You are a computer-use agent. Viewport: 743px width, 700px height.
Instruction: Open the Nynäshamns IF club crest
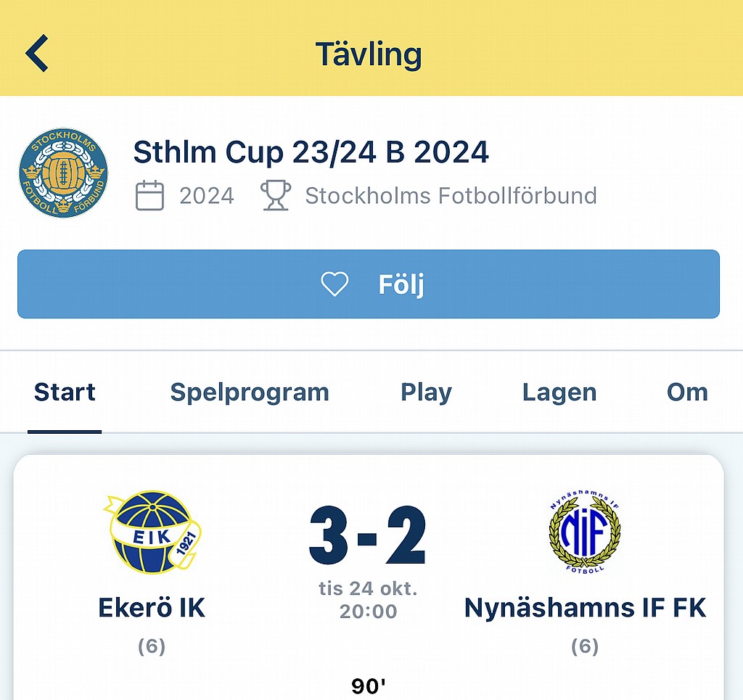(x=585, y=534)
